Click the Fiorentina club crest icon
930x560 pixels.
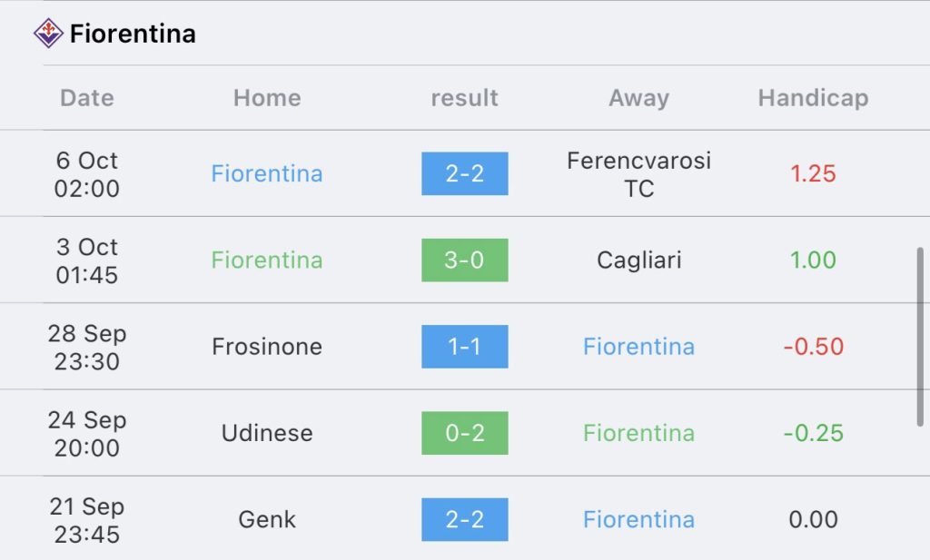(x=48, y=34)
